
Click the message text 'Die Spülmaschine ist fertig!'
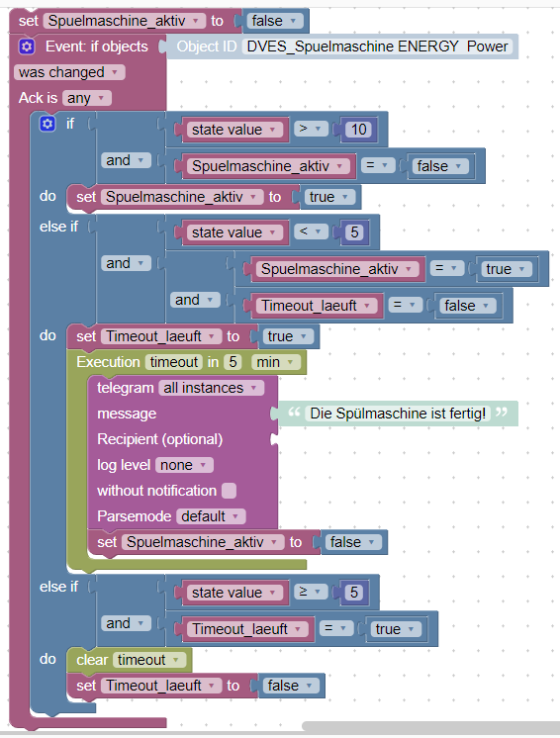click(x=398, y=414)
